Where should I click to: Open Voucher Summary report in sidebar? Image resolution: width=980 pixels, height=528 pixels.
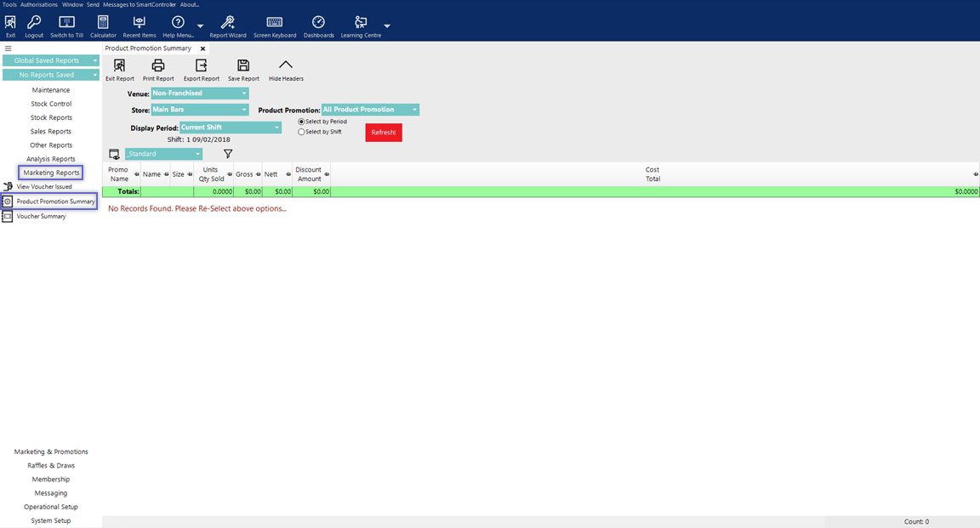tap(41, 217)
